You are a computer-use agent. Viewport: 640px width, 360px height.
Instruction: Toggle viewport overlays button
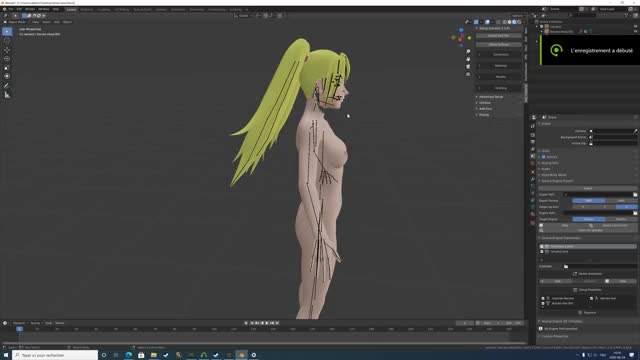coord(487,22)
